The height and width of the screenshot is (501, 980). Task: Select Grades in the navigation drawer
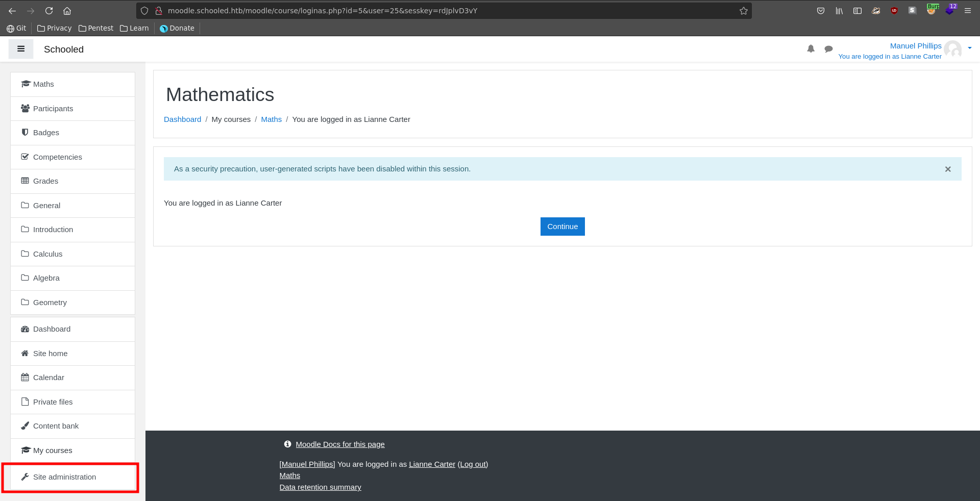click(x=45, y=181)
